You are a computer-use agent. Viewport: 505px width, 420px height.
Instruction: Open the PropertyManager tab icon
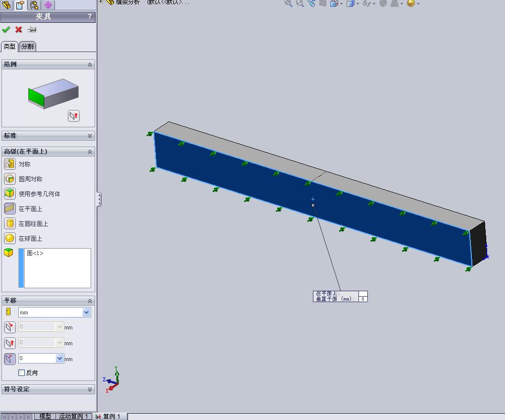coord(20,4)
